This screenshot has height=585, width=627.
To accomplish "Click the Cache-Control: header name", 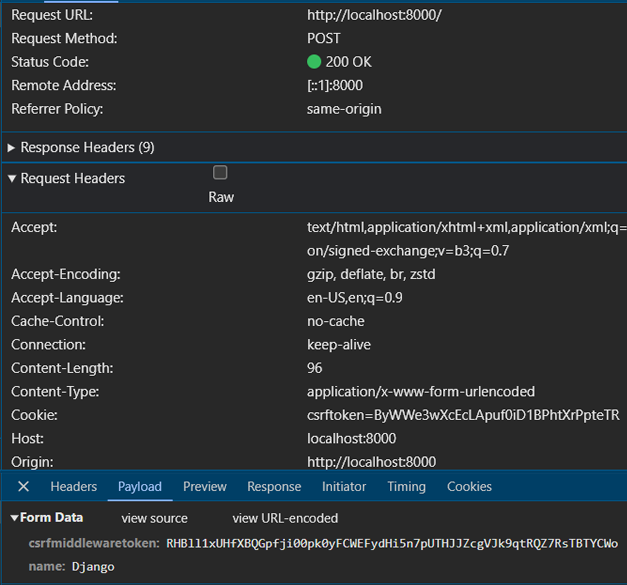I will click(x=58, y=321).
